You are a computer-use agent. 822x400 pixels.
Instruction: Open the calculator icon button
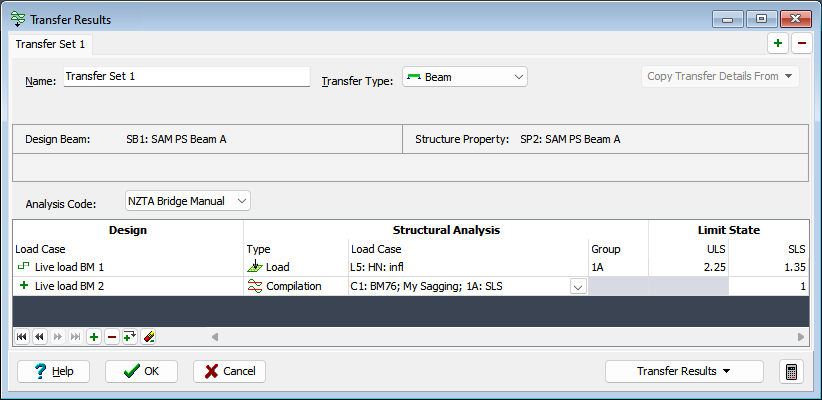click(x=792, y=371)
